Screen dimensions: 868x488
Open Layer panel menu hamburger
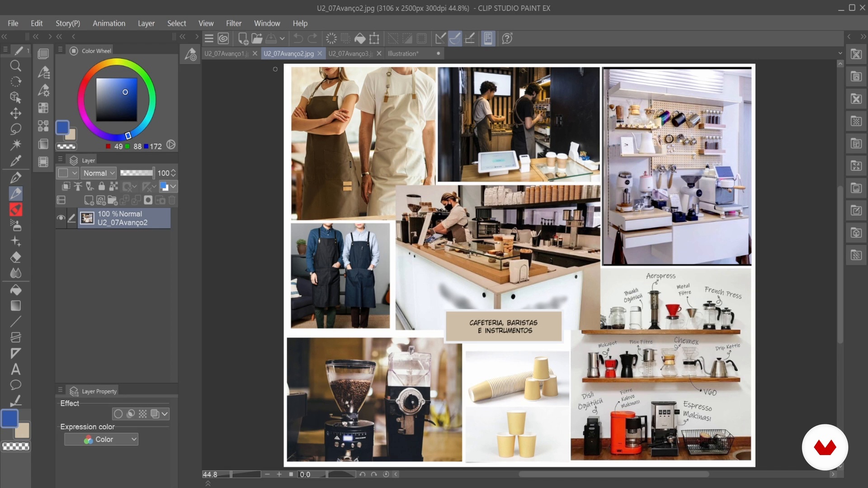[x=60, y=159]
